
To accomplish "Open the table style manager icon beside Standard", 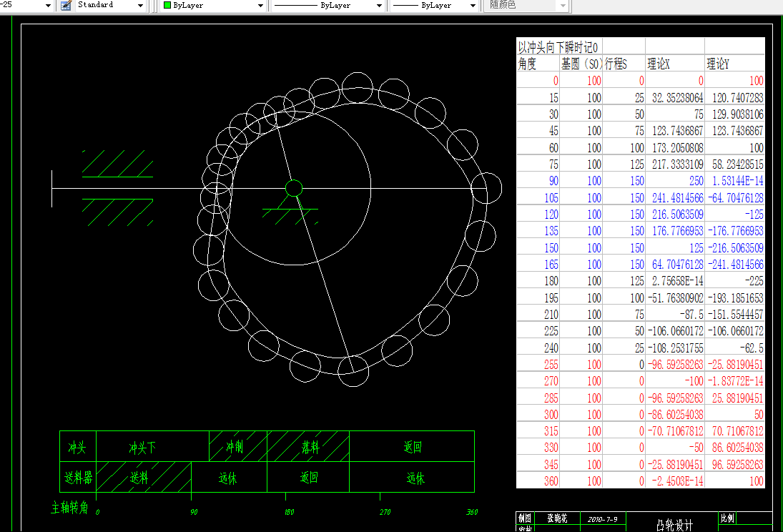I will [x=66, y=6].
